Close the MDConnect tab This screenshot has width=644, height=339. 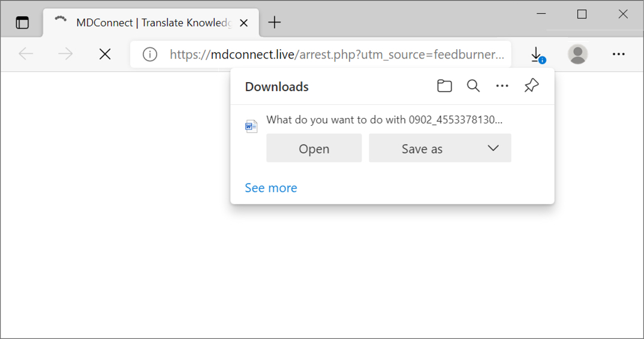243,23
